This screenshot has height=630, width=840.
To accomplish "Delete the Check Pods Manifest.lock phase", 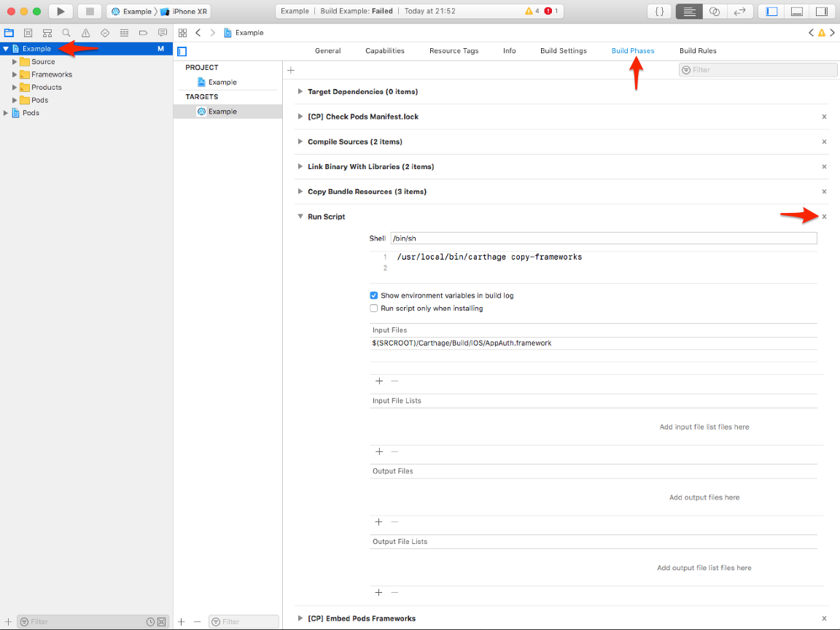I will click(825, 117).
